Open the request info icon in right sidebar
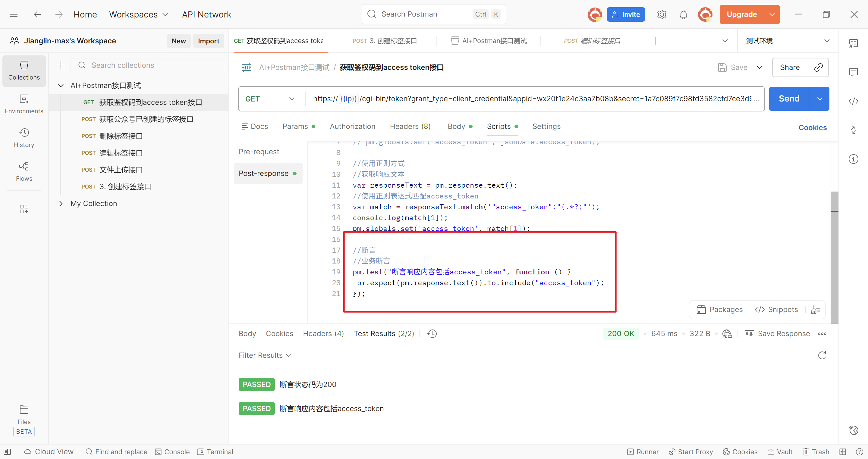 pos(853,159)
